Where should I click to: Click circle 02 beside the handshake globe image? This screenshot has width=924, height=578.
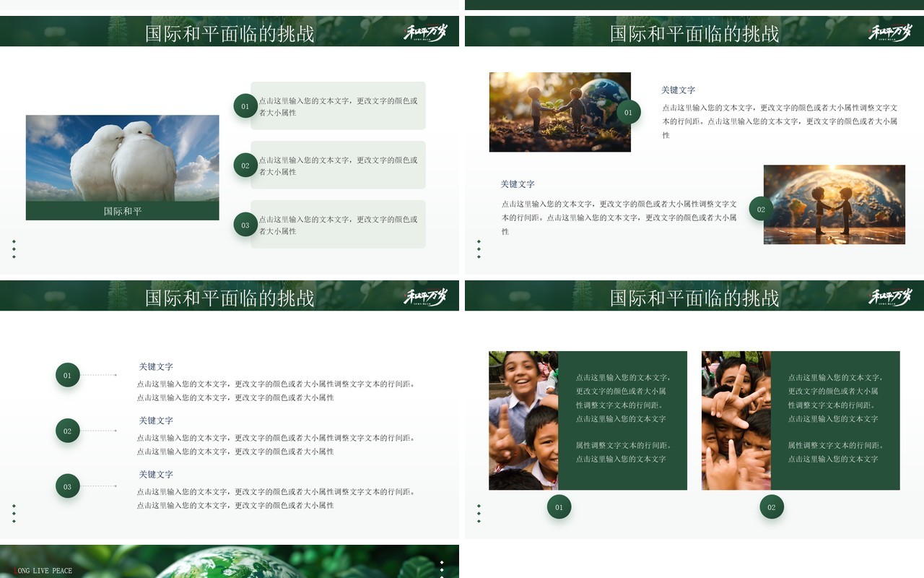coord(761,210)
